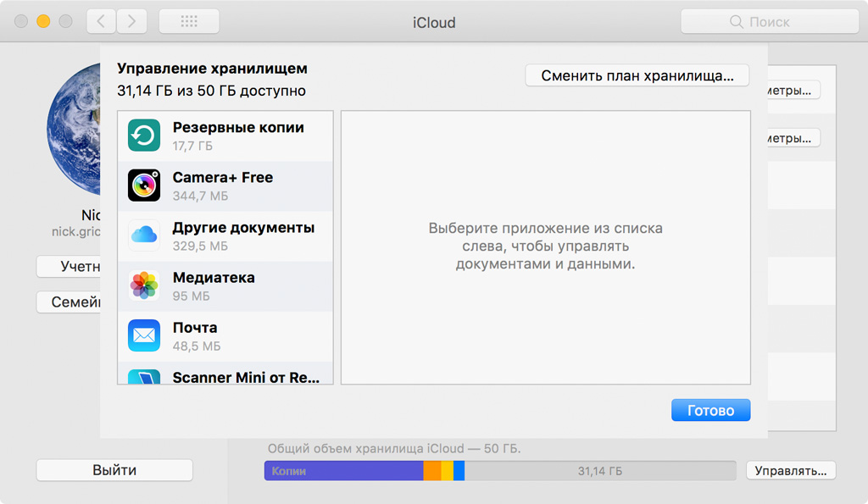Click the Earth account profile picture
Viewport: 868px width, 504px height.
pos(74,130)
